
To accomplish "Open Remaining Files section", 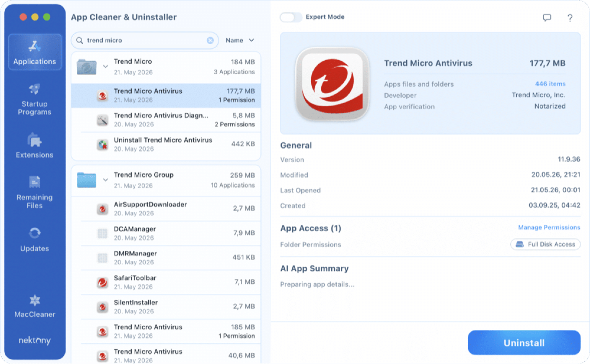I will tap(35, 192).
